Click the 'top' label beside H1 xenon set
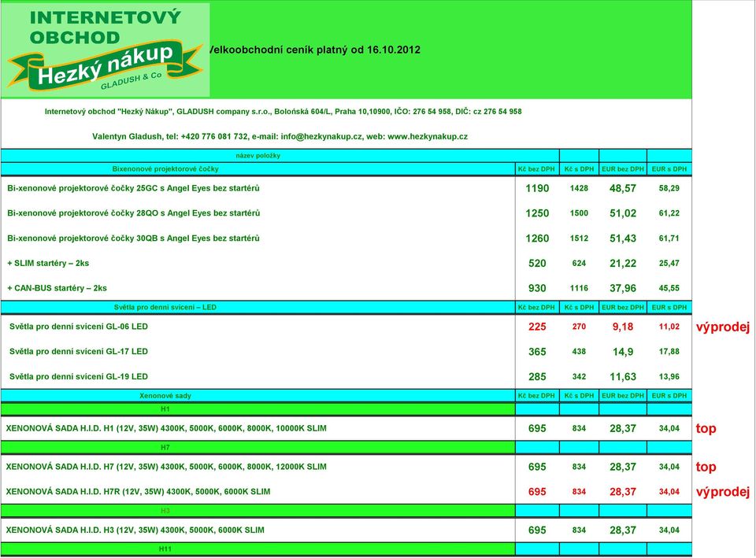 [706, 429]
